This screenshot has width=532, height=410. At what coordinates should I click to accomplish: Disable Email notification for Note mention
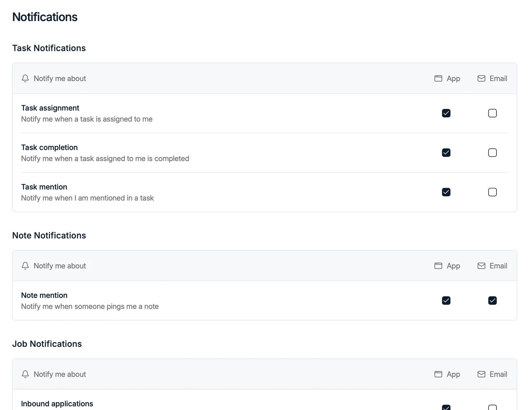tap(492, 301)
